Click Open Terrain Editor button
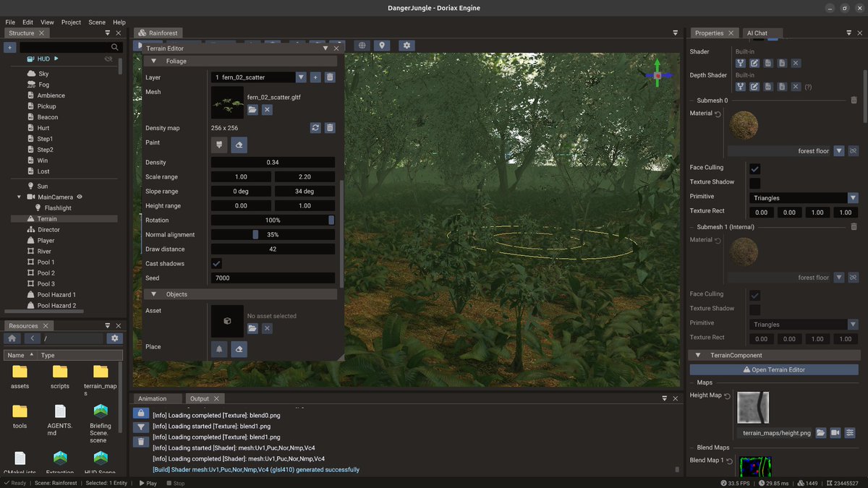Image resolution: width=868 pixels, height=488 pixels. click(x=774, y=369)
